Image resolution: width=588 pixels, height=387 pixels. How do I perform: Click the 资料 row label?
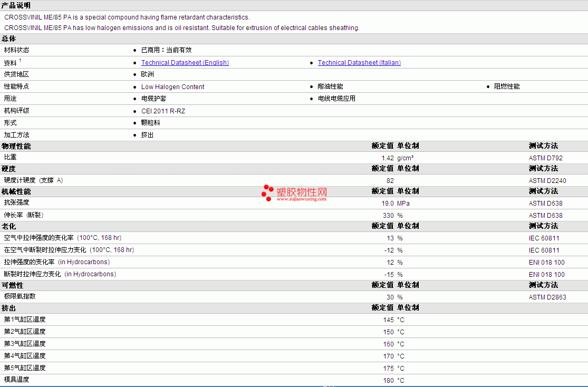pos(11,63)
